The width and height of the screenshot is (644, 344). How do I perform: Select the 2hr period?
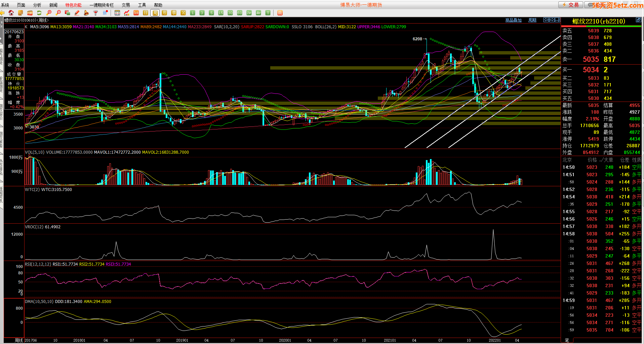[x=249, y=13]
